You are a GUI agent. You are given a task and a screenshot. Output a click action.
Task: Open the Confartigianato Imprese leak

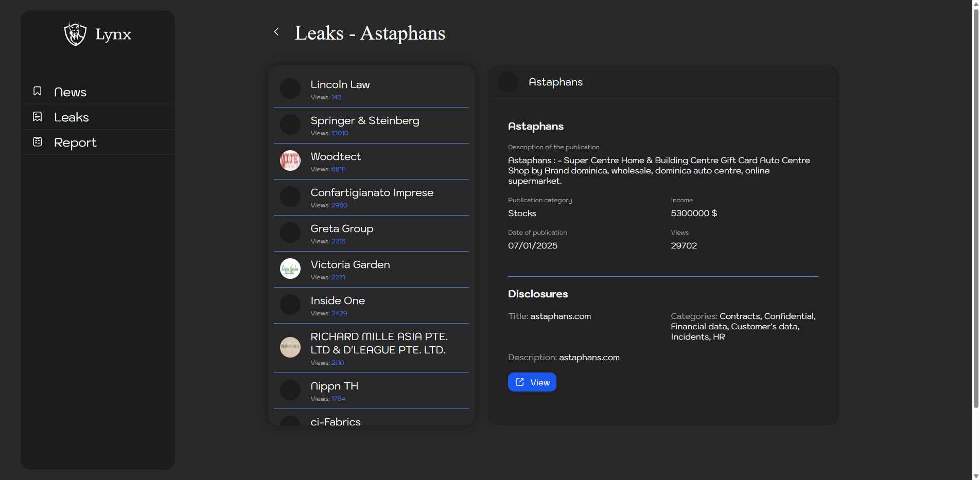pos(371,197)
